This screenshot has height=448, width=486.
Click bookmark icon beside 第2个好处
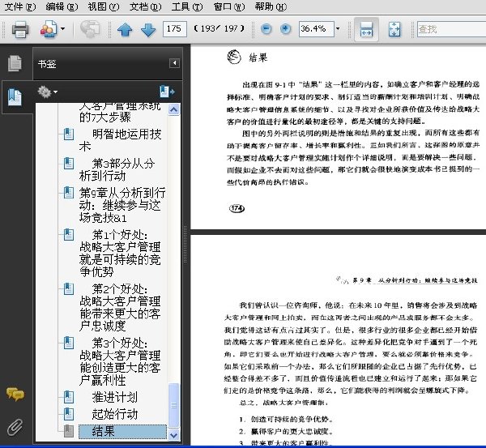pyautogui.click(x=69, y=289)
